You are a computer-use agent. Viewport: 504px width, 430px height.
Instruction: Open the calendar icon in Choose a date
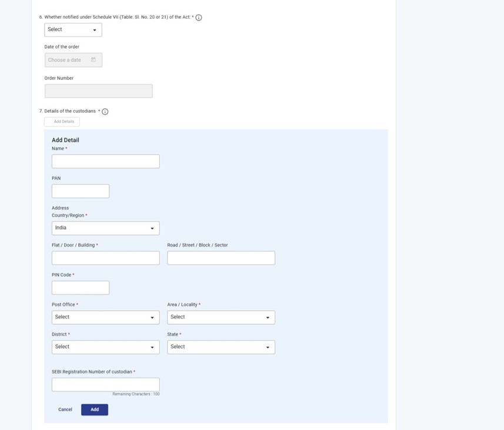(x=93, y=59)
